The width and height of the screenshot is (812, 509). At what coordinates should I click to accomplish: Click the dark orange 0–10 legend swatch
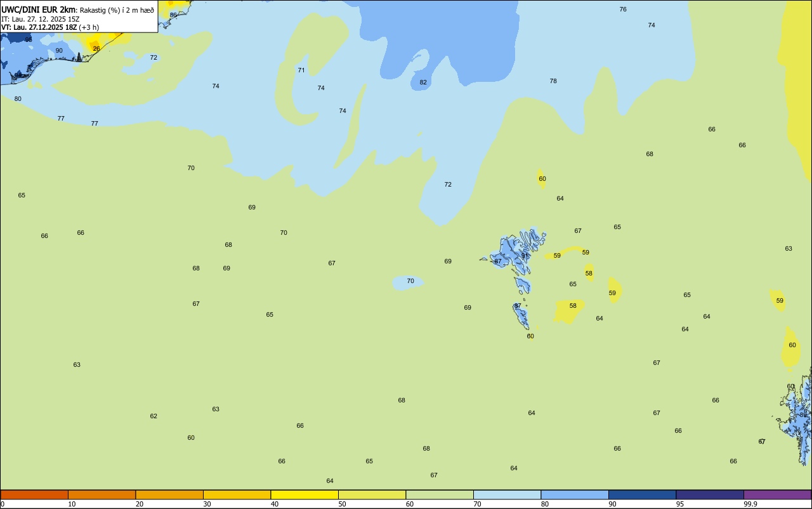(34, 494)
